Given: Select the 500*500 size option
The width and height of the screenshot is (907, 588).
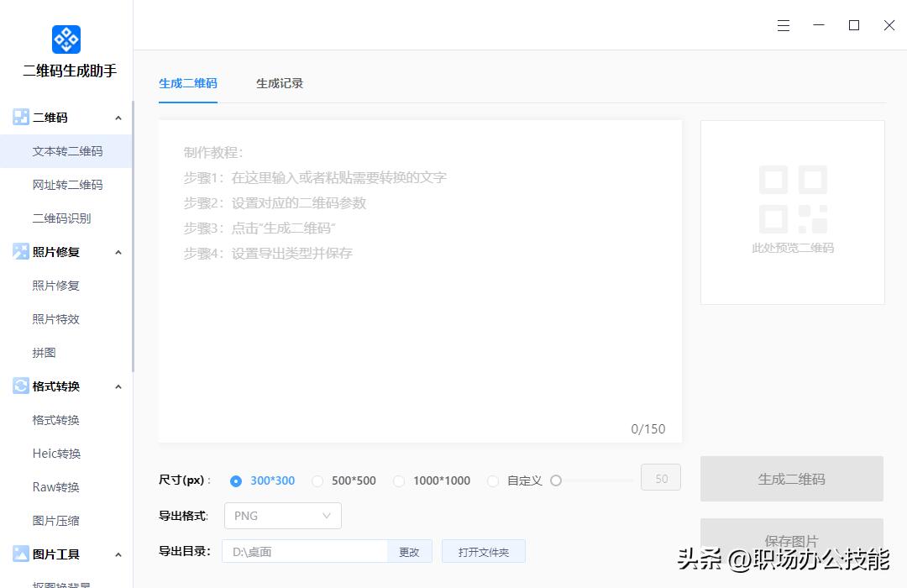Looking at the screenshot, I should [317, 480].
